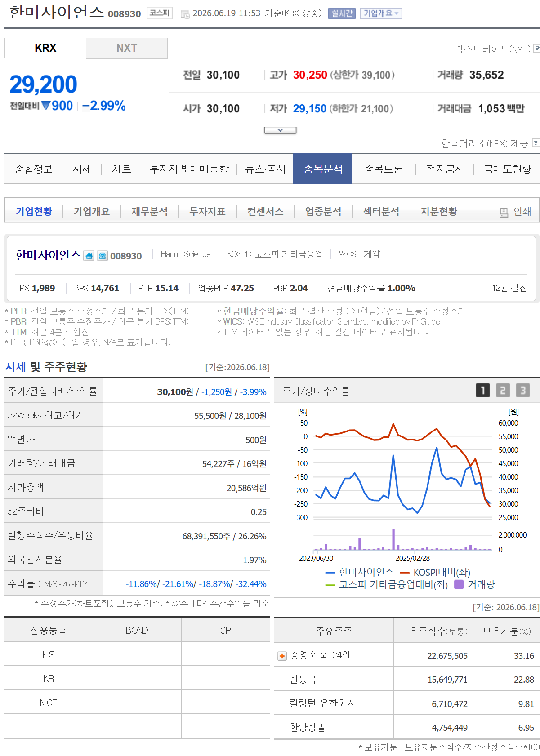Switch to chart view number 3
540x756 pixels.
(523, 390)
